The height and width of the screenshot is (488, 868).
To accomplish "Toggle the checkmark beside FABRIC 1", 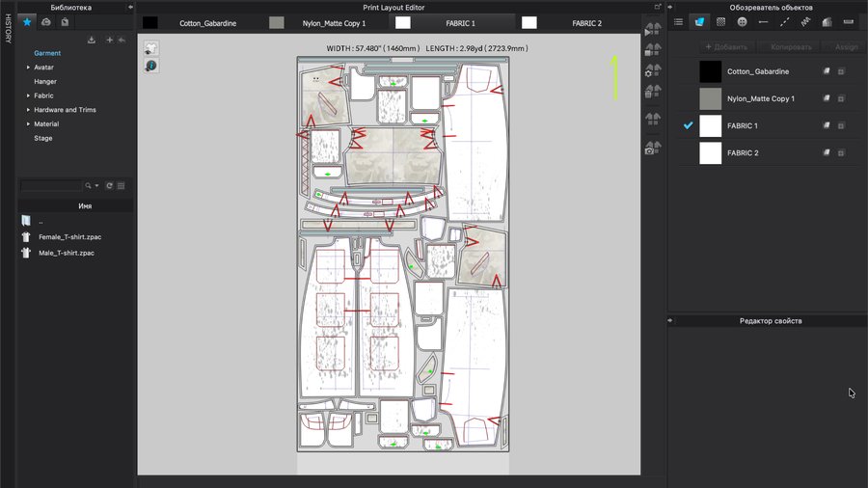I will tap(688, 126).
